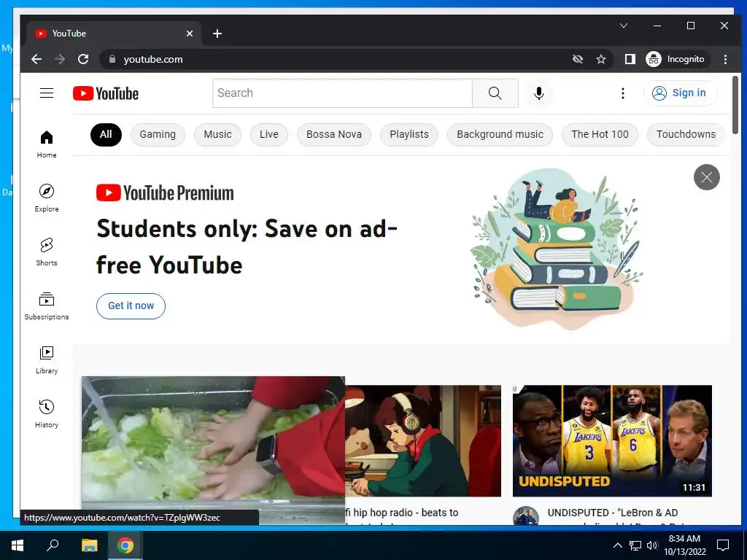Open the YouTube hamburger guide menu
Image resolution: width=747 pixels, height=560 pixels.
[x=46, y=93]
